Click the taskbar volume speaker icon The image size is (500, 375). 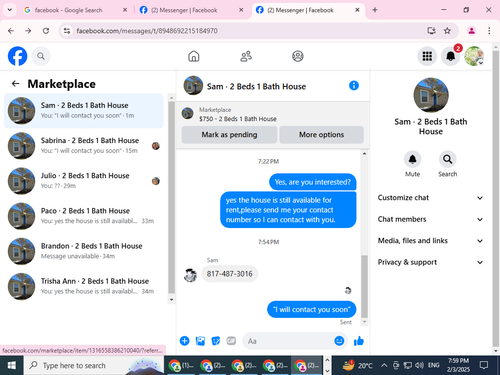[x=419, y=365]
